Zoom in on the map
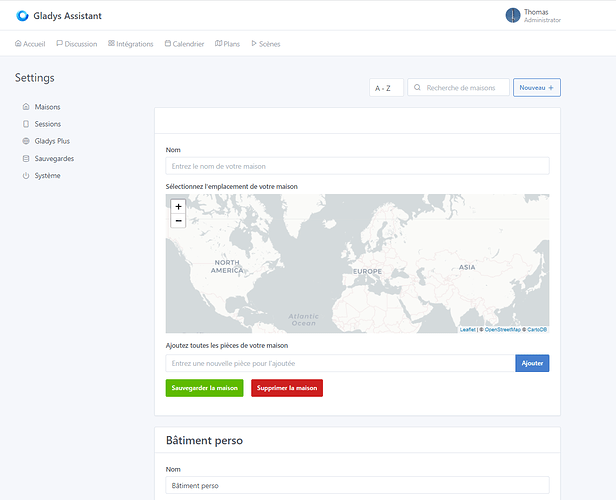Screen dimensions: 616x500 (x=178, y=206)
